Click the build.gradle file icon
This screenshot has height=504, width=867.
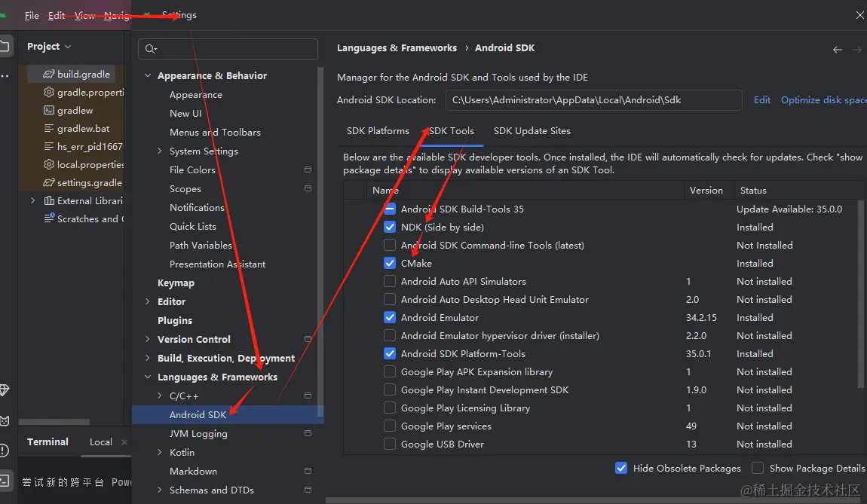pos(49,74)
